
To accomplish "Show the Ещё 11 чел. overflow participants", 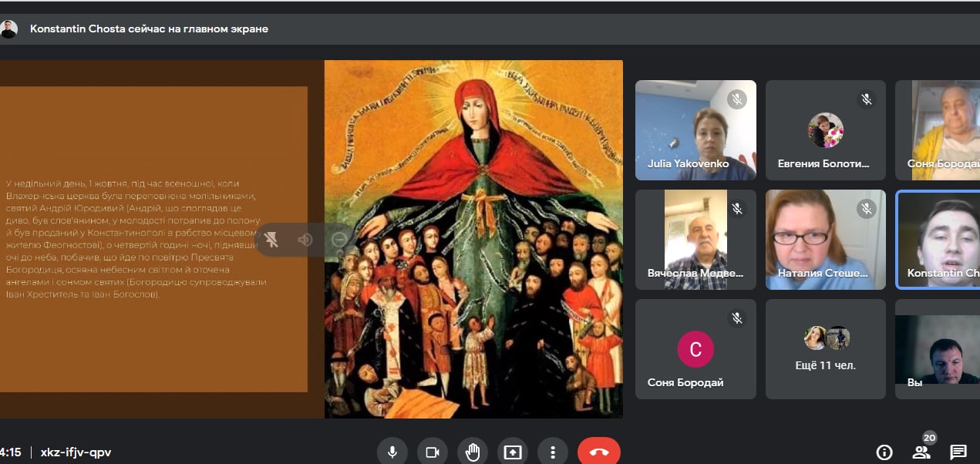I will (x=826, y=349).
